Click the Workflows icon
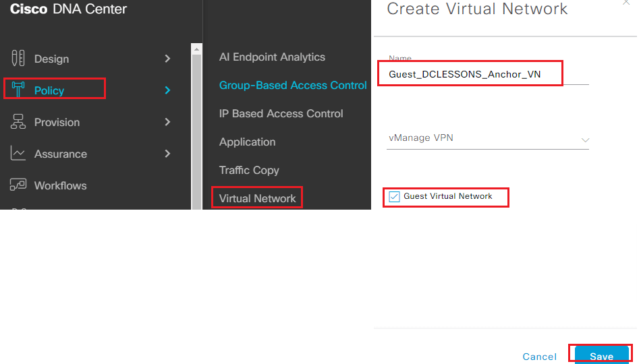 click(x=18, y=185)
